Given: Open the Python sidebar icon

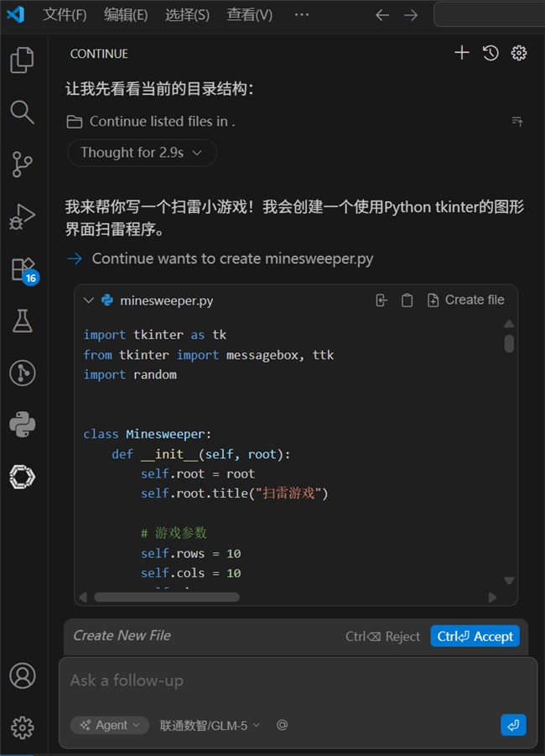Looking at the screenshot, I should tap(23, 425).
